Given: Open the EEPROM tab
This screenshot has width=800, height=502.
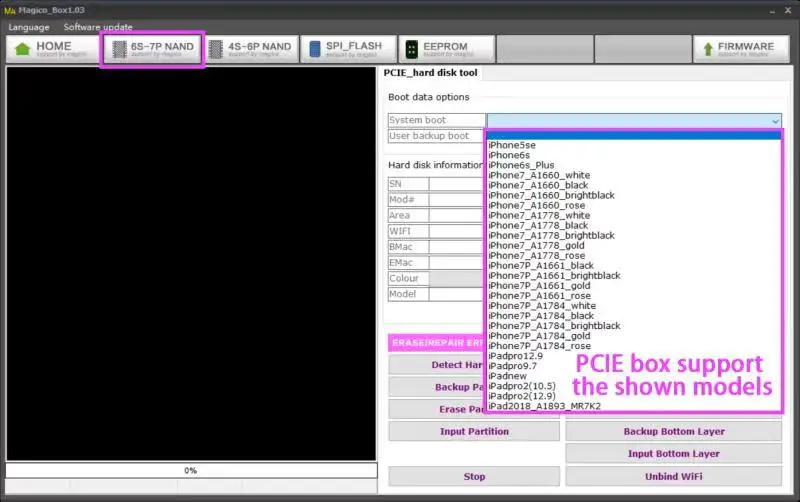Looking at the screenshot, I should coord(446,49).
